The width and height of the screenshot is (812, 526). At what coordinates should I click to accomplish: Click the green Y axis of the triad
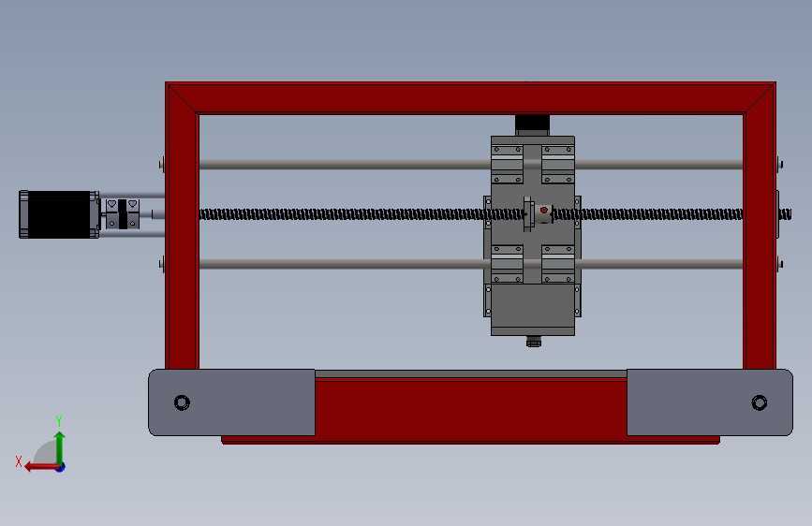[x=60, y=447]
